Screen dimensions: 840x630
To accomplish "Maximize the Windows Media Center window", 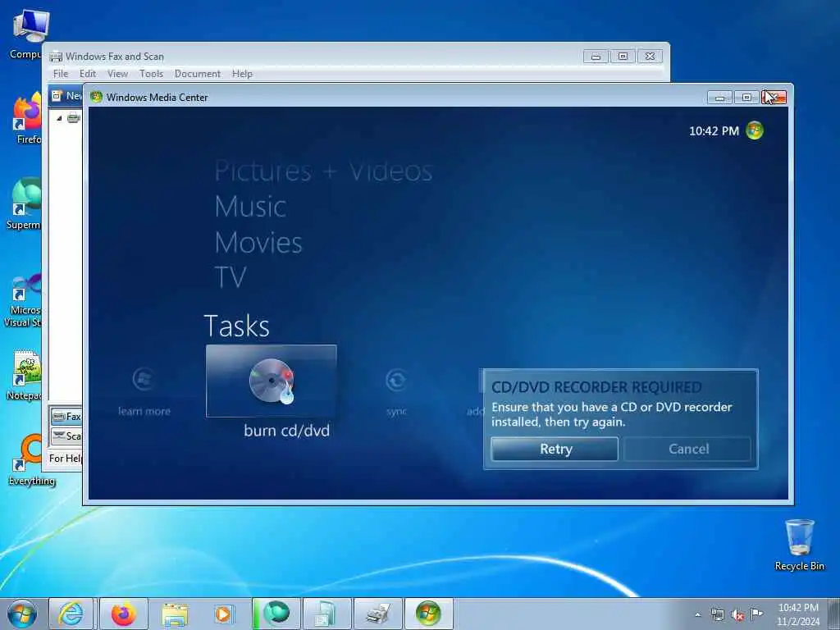I will coord(746,98).
